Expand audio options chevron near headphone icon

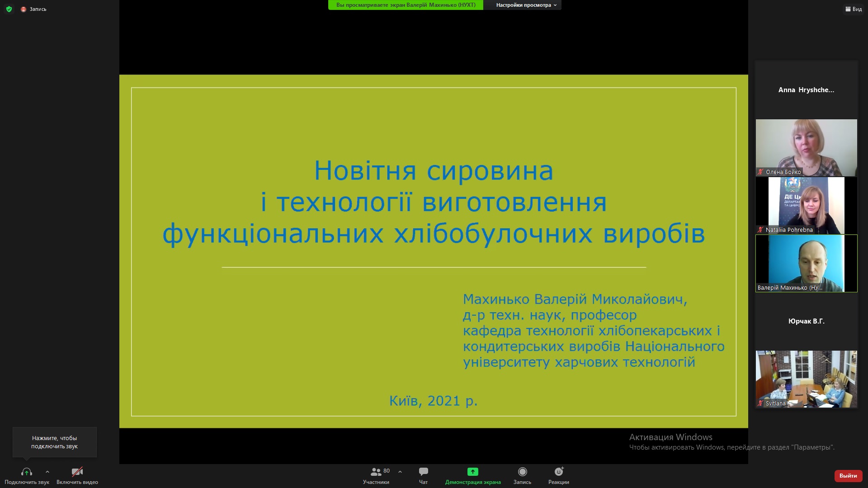click(x=47, y=472)
